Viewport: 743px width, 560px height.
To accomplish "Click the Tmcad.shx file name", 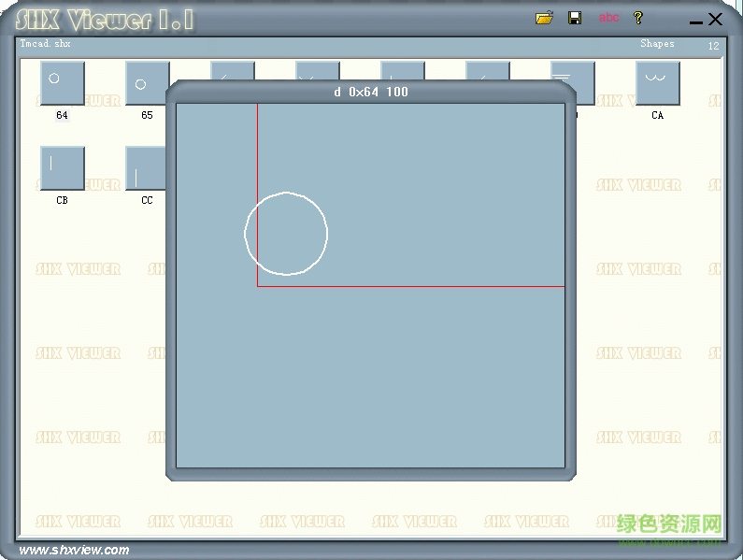I will click(46, 44).
